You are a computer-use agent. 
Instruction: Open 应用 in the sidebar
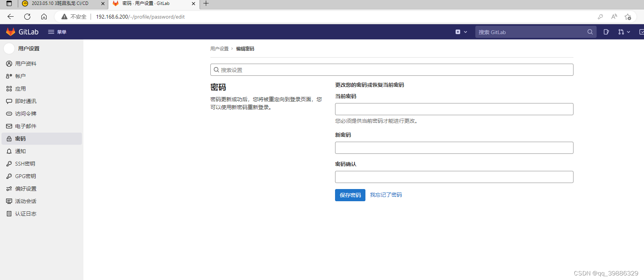pyautogui.click(x=42, y=89)
